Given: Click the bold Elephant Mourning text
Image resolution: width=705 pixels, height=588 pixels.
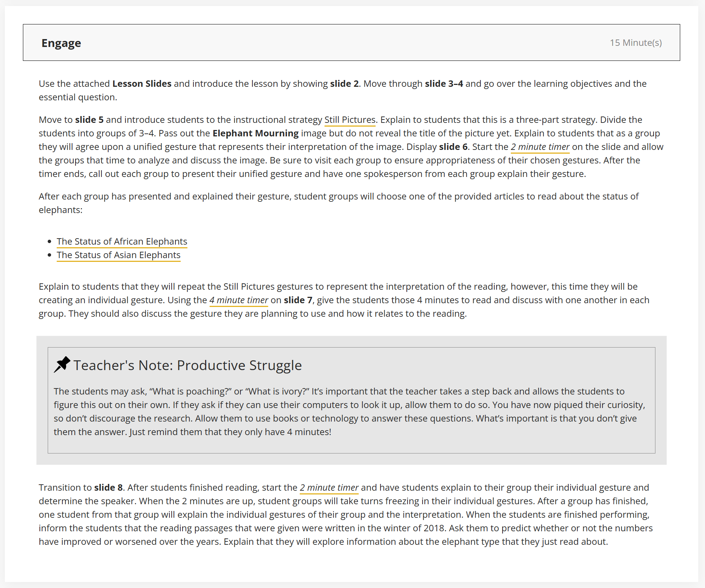Looking at the screenshot, I should (255, 133).
